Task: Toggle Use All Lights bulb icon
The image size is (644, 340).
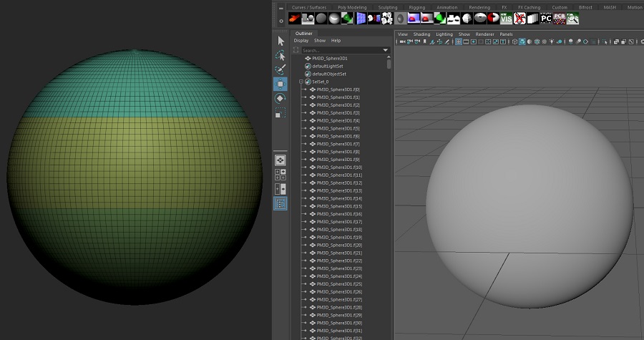Action: (552, 42)
